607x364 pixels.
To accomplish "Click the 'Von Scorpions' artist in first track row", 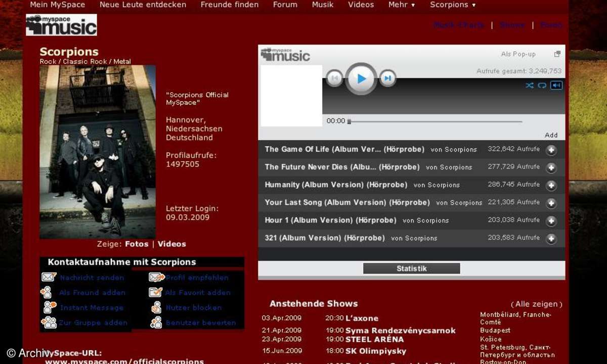I will point(454,150).
